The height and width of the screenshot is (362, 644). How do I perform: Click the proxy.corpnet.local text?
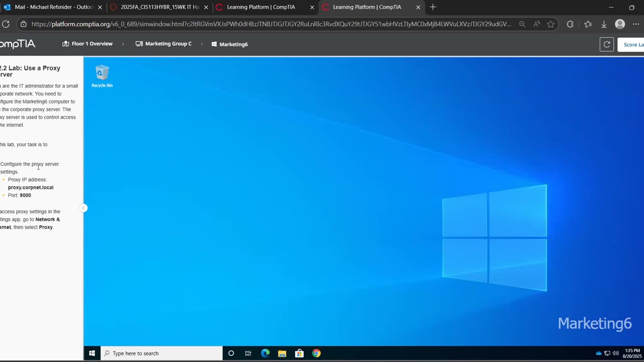coord(31,188)
